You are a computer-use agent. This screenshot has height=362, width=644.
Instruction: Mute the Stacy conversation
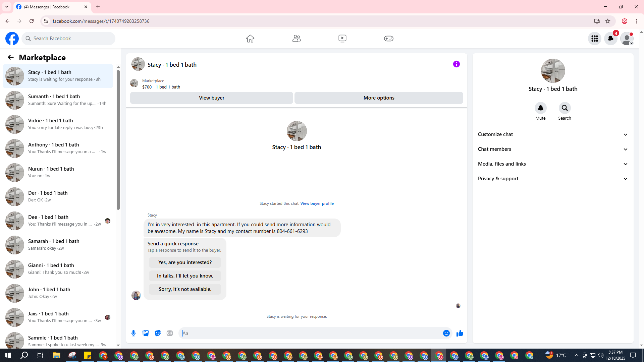[540, 108]
